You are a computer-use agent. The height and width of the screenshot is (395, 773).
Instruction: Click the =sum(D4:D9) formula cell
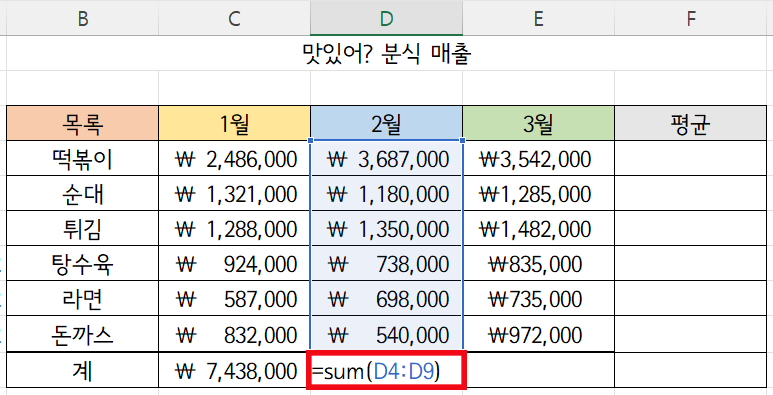point(386,370)
